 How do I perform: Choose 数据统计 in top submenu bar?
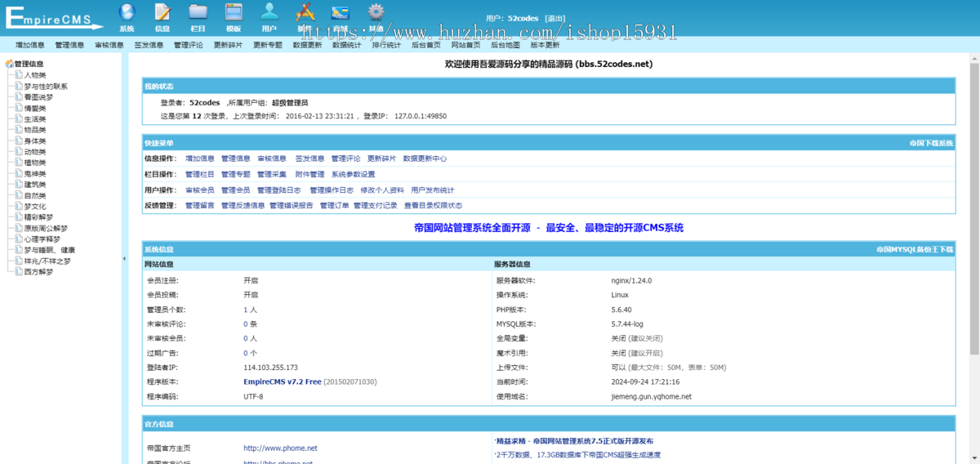[x=346, y=46]
